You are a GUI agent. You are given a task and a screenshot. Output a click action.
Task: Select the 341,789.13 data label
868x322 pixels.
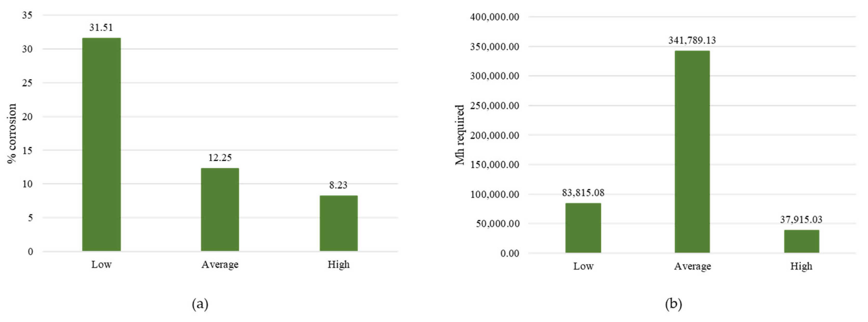pyautogui.click(x=692, y=40)
